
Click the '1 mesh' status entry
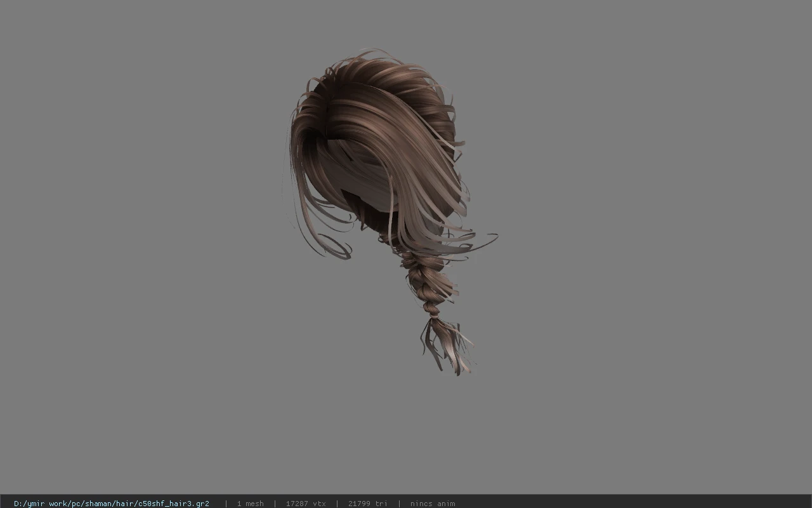(x=250, y=504)
